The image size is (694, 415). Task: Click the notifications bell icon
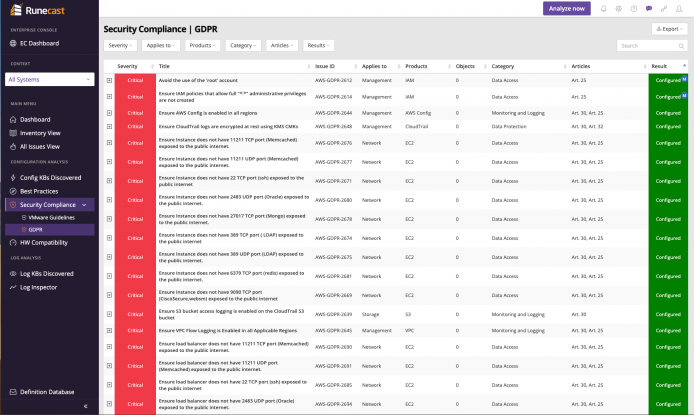603,8
